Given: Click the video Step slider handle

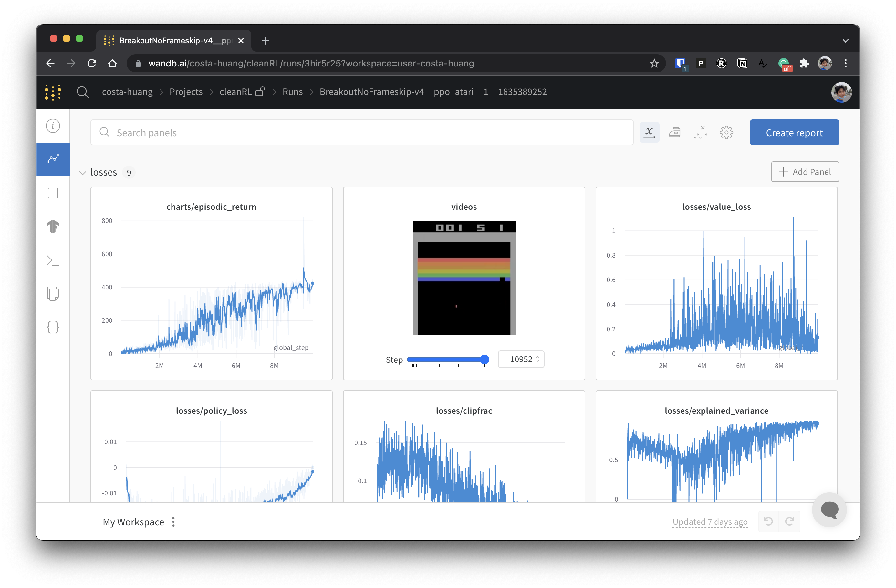Looking at the screenshot, I should click(x=485, y=359).
